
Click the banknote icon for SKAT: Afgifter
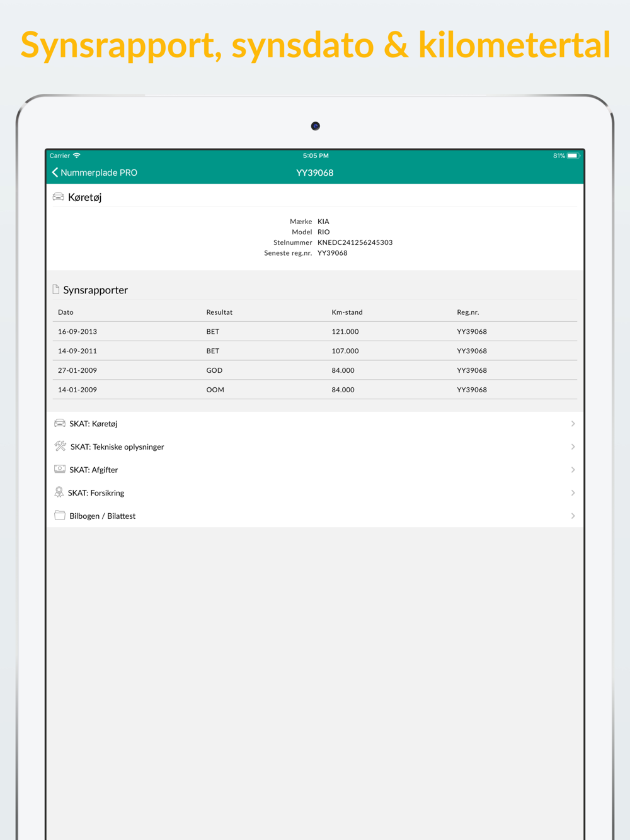coord(60,469)
